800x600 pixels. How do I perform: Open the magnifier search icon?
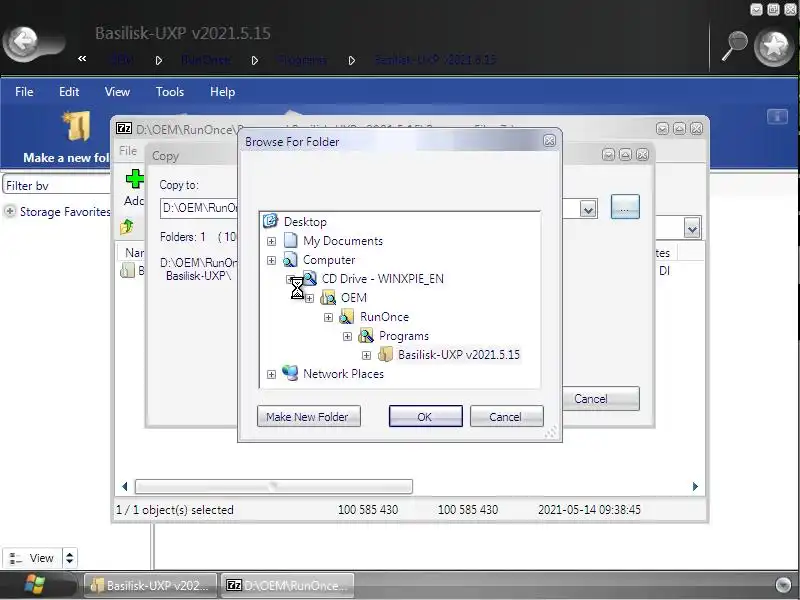pos(735,46)
